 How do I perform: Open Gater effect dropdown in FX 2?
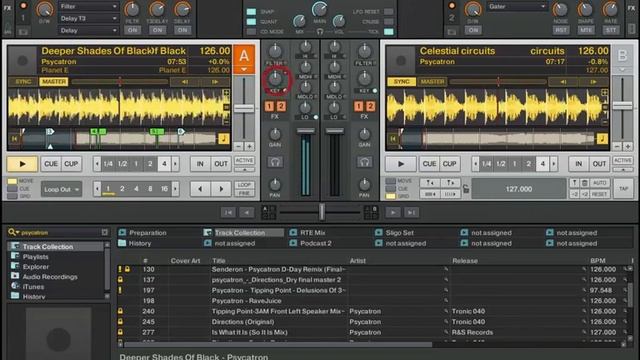pyautogui.click(x=516, y=7)
